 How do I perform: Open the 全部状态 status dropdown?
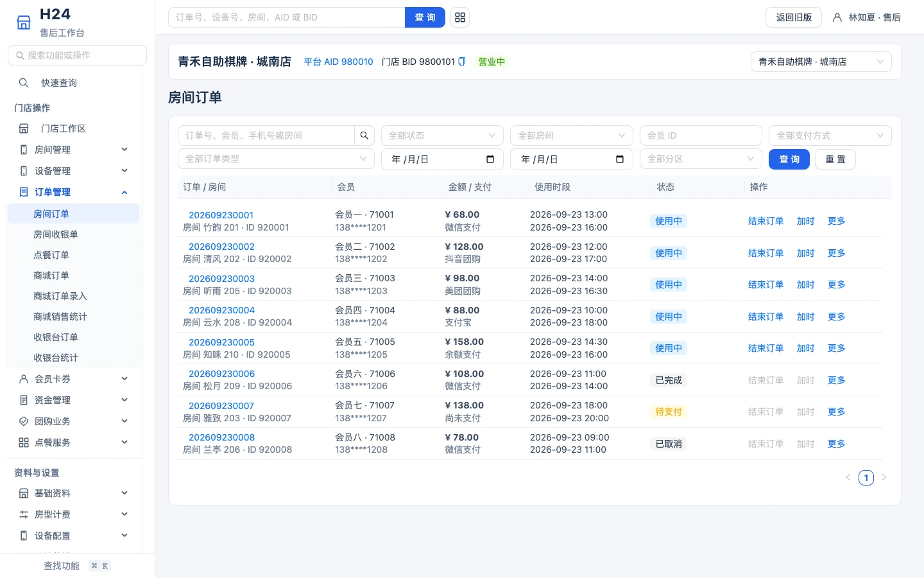click(442, 136)
